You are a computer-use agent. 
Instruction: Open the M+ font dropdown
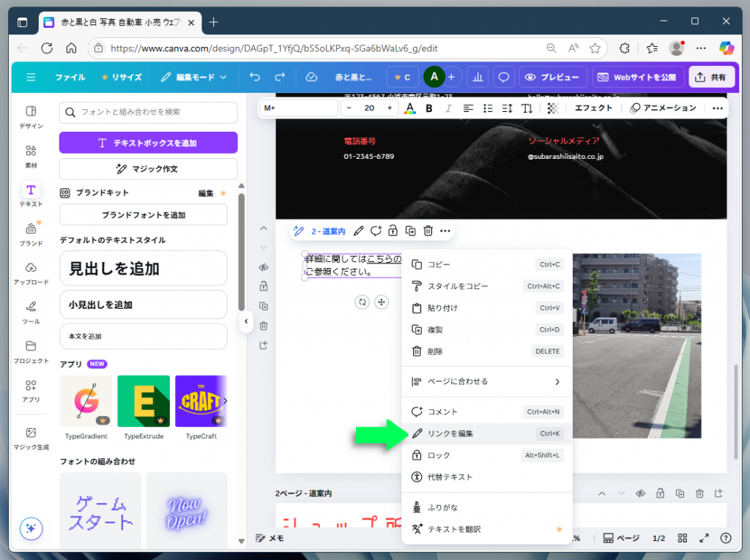[298, 108]
